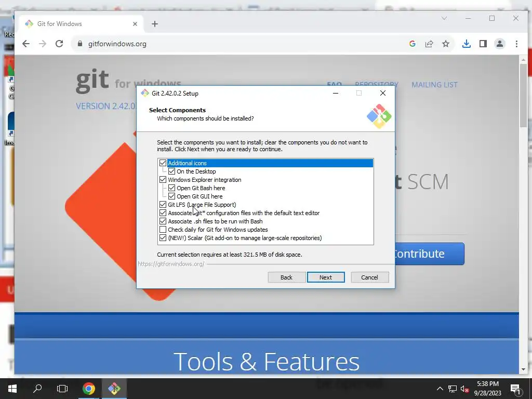This screenshot has height=399, width=532.
Task: Open Chrome three-dot menu
Action: pos(516,44)
